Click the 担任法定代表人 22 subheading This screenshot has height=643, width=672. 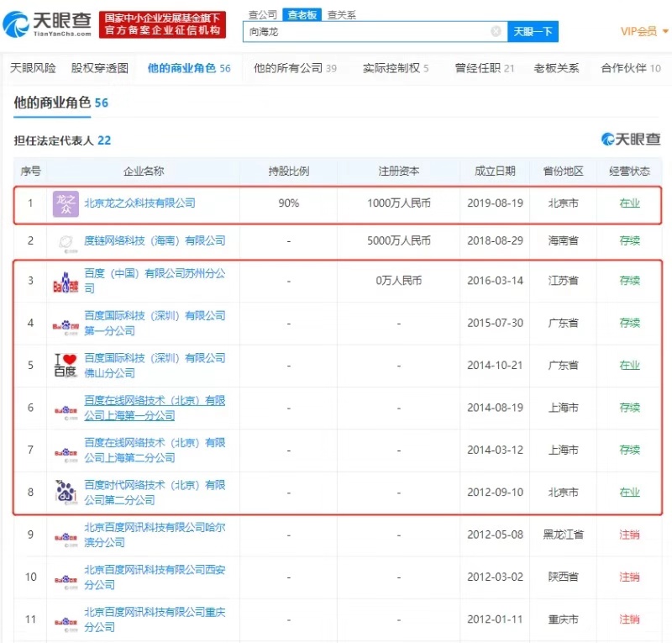click(62, 140)
